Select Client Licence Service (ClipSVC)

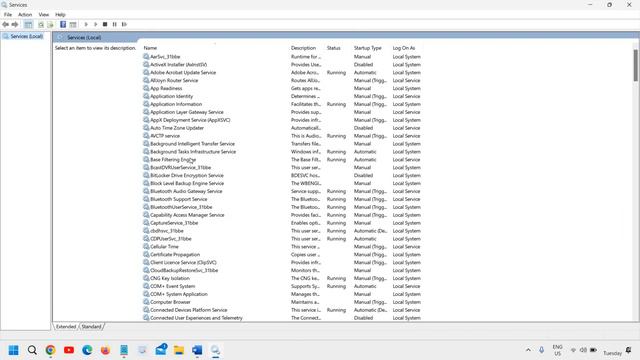183,262
